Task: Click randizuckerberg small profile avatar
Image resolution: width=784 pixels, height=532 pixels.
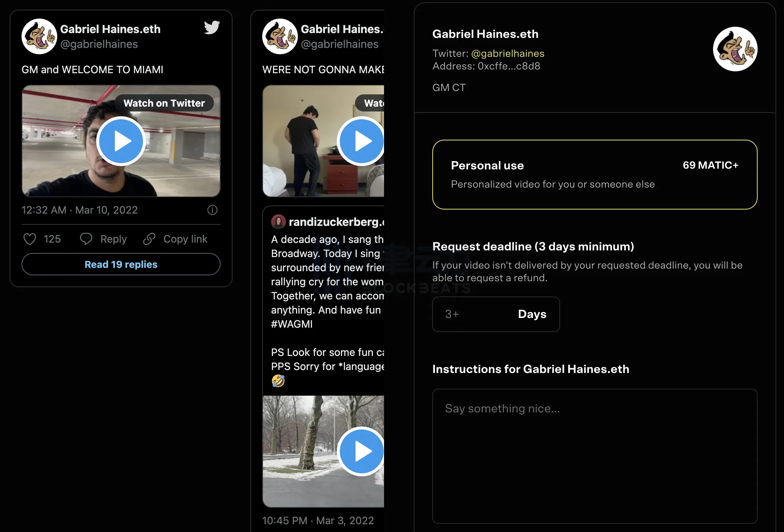Action: coord(278,222)
